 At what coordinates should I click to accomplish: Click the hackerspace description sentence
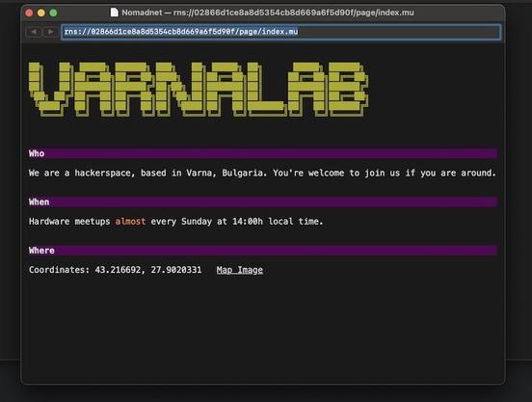pos(262,173)
